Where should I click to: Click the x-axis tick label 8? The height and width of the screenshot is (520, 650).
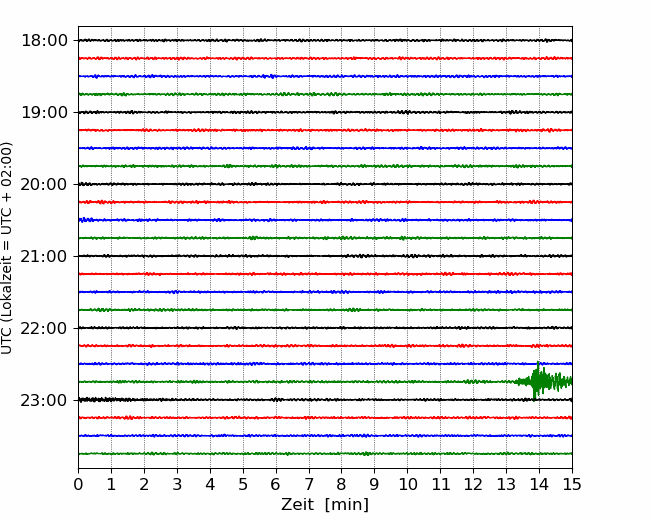click(342, 484)
